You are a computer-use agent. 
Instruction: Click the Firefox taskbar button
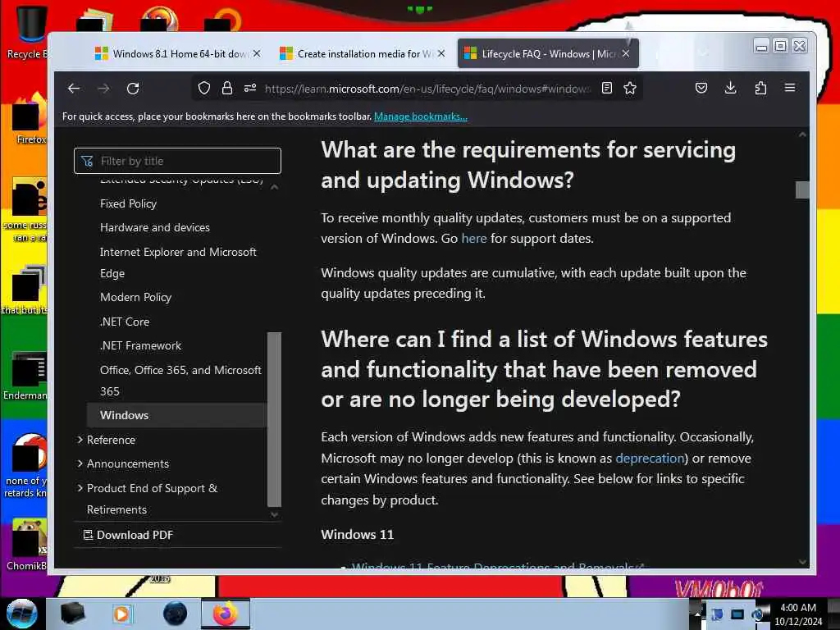point(226,614)
